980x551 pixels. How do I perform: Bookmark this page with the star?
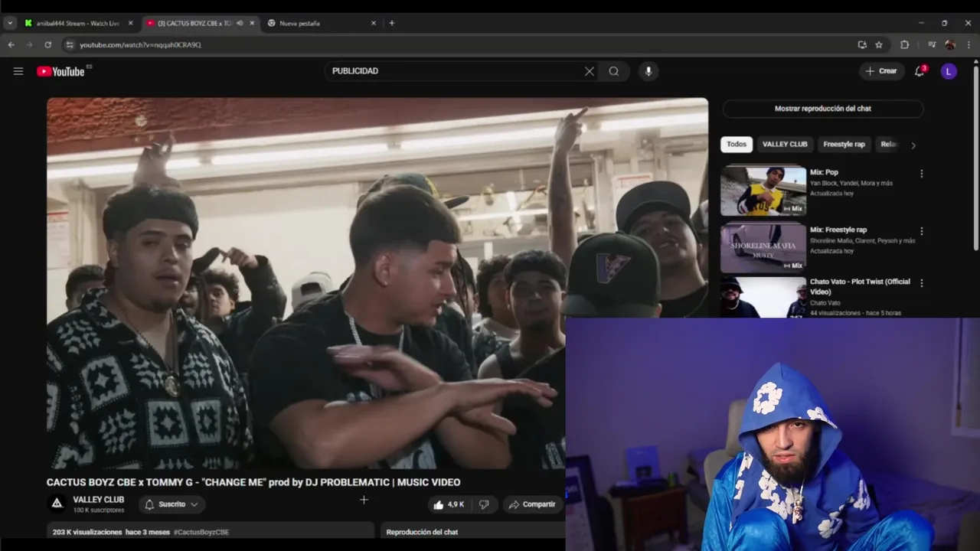(879, 45)
